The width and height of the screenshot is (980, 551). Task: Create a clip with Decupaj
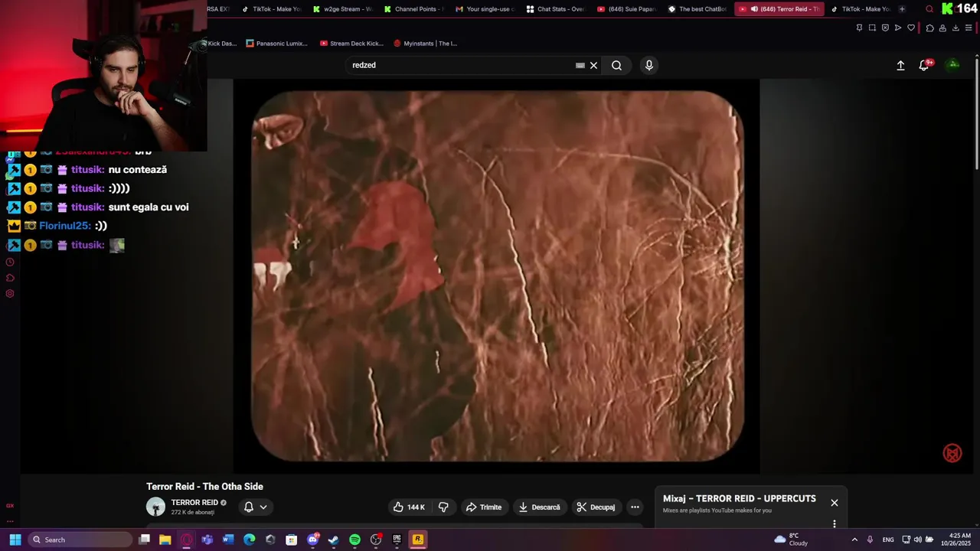pos(596,507)
